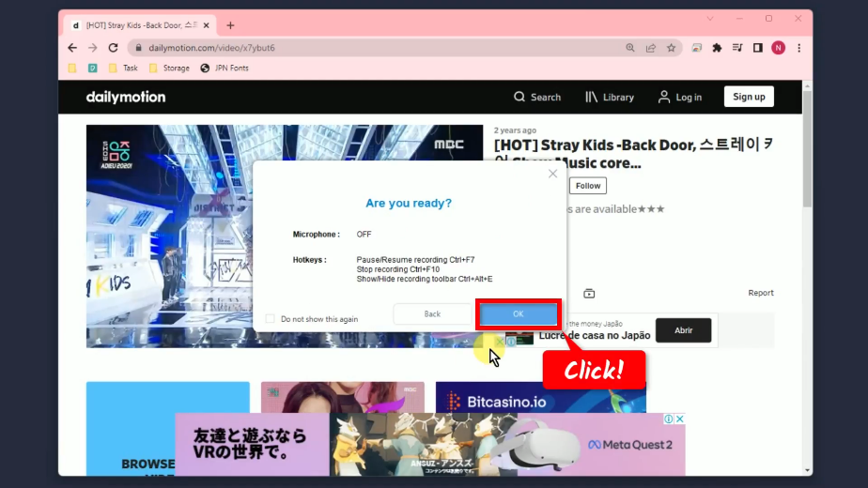Open Search on Dailymotion
The image size is (868, 488).
point(537,97)
